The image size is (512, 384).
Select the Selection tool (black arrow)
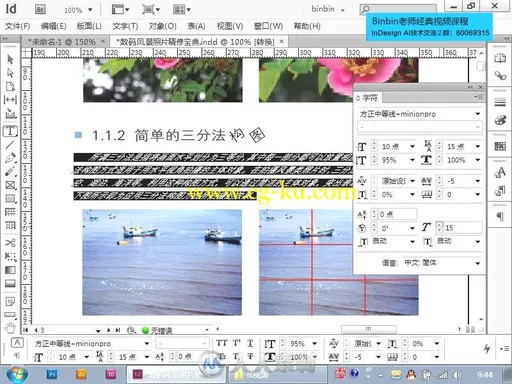click(10, 59)
